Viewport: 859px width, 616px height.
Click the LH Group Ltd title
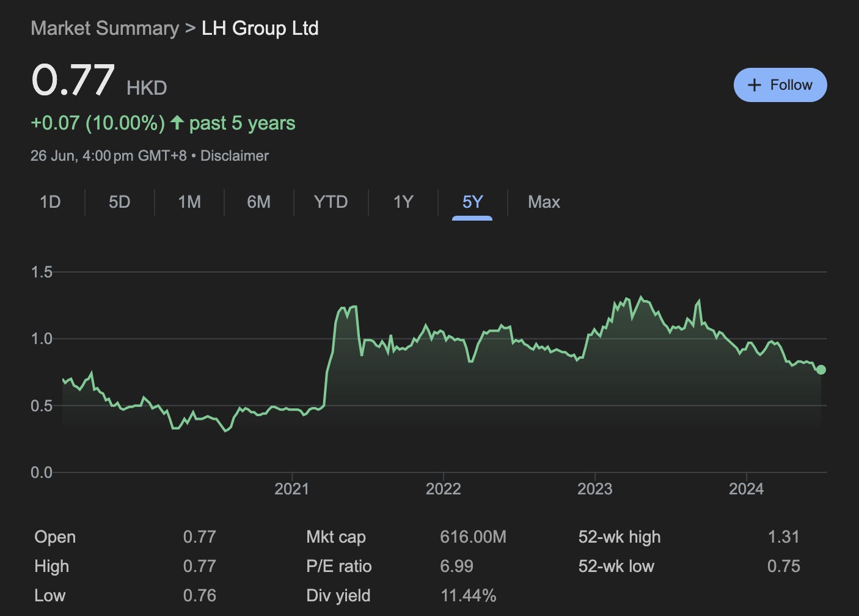click(260, 29)
